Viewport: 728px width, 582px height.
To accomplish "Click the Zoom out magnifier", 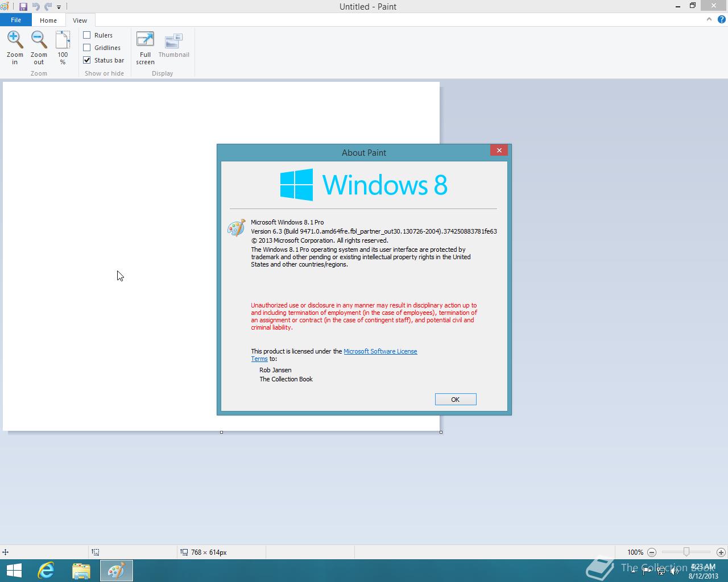I will click(39, 48).
